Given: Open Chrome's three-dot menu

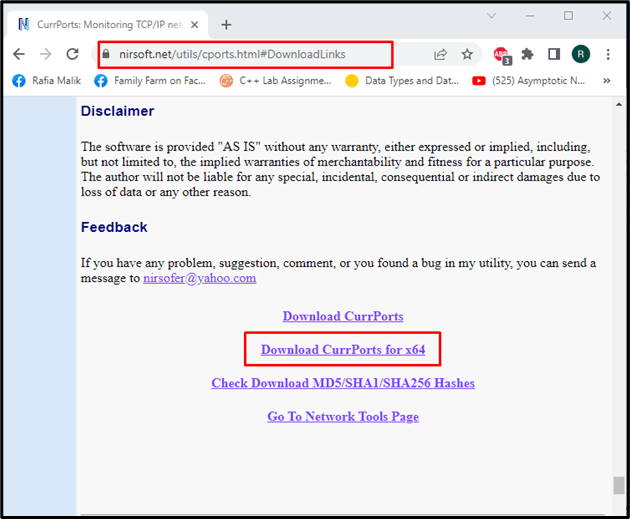Looking at the screenshot, I should 608,54.
